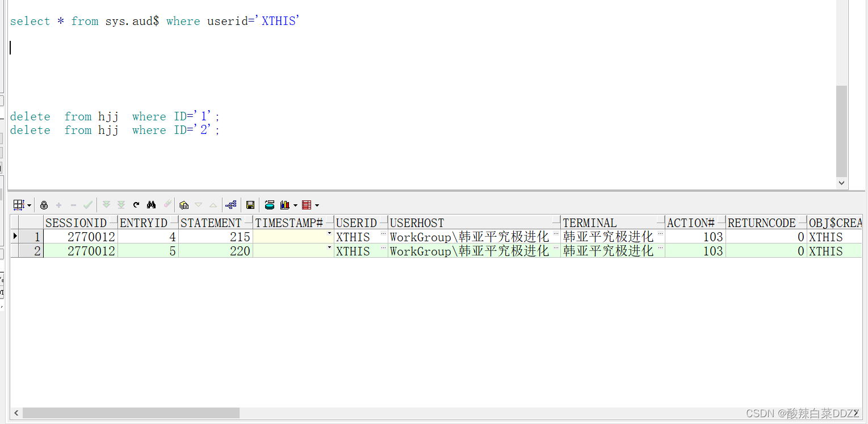Delete a record with the minus icon
The image size is (868, 424).
pos(73,204)
